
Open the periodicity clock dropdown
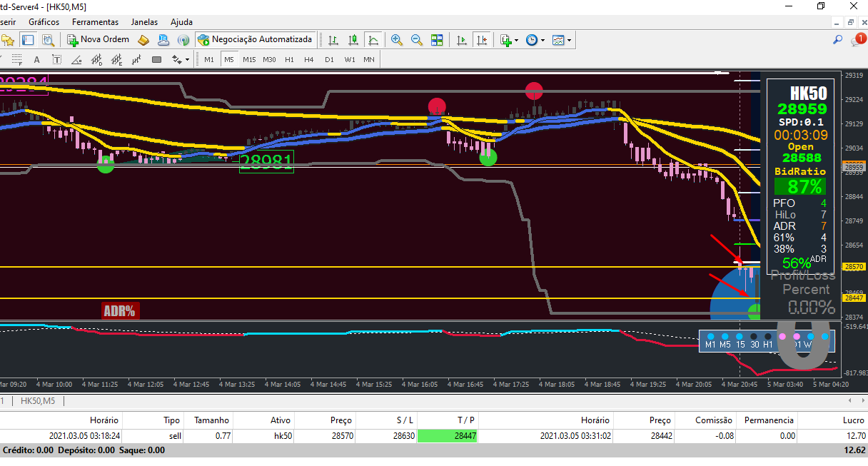pos(535,40)
